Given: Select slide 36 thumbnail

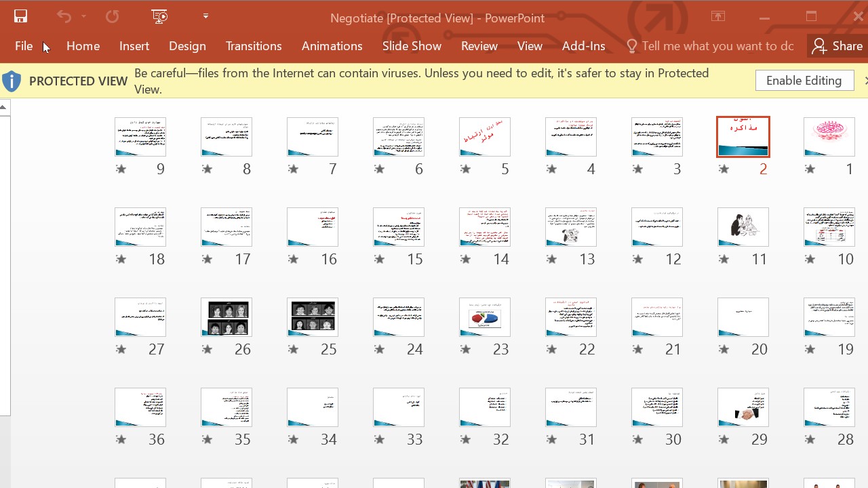Looking at the screenshot, I should [x=140, y=407].
